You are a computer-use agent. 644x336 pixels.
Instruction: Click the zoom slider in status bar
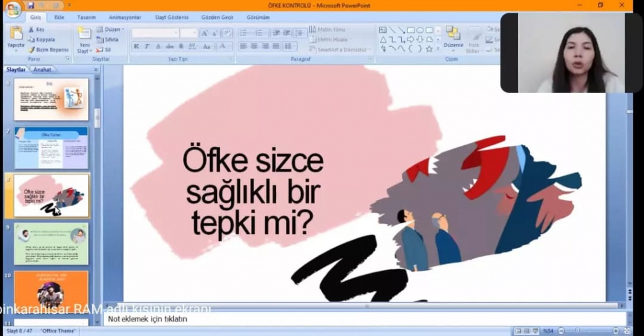[577, 330]
